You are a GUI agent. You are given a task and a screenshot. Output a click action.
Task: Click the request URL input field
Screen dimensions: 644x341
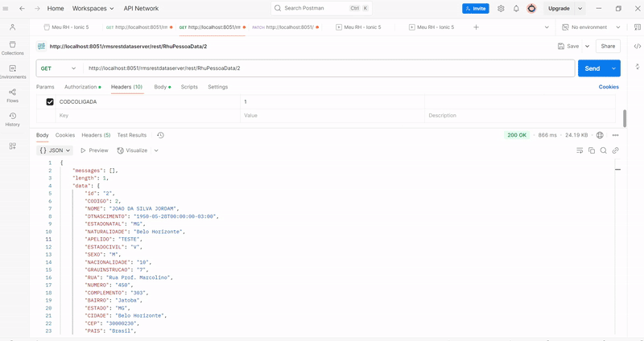tap(328, 68)
